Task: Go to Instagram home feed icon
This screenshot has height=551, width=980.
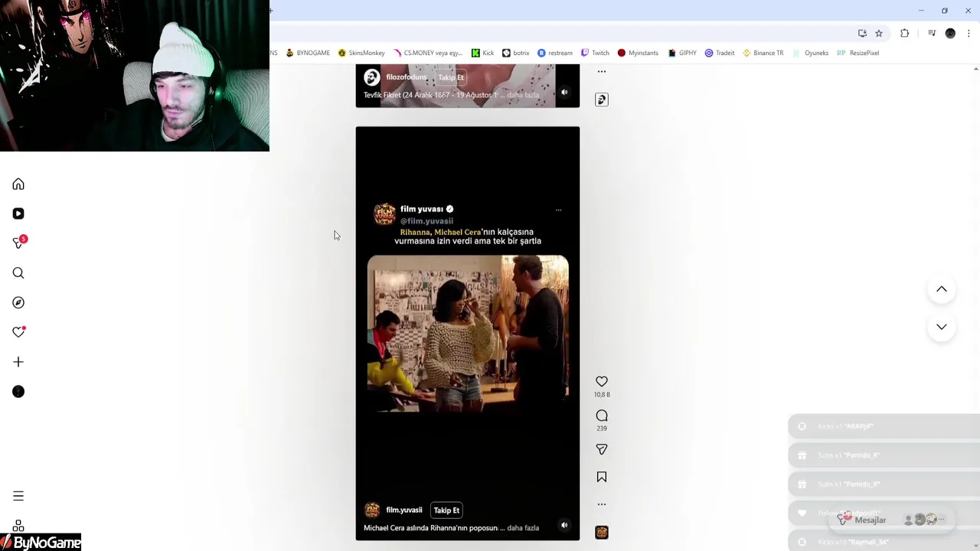Action: (x=18, y=184)
